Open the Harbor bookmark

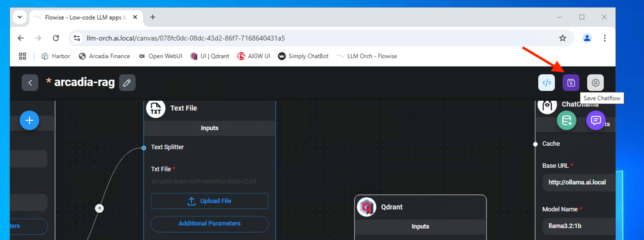tap(56, 56)
